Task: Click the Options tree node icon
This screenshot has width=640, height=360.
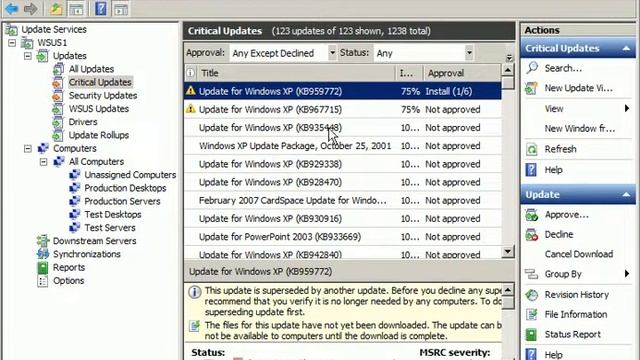Action: click(42, 281)
